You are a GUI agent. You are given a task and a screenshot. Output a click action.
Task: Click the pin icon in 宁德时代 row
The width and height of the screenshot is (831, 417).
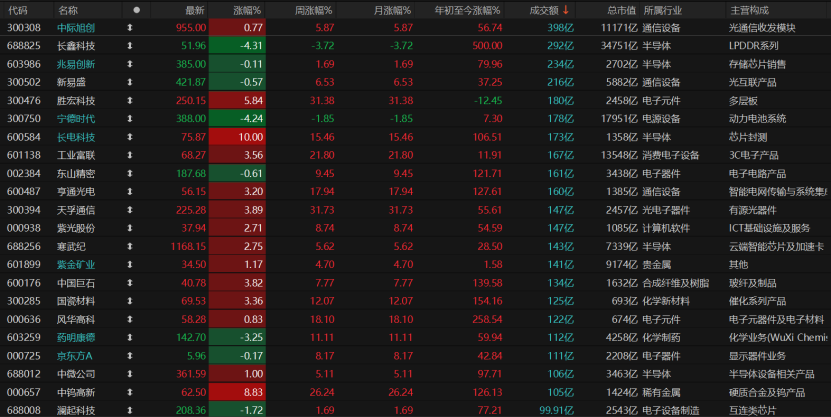pos(130,119)
